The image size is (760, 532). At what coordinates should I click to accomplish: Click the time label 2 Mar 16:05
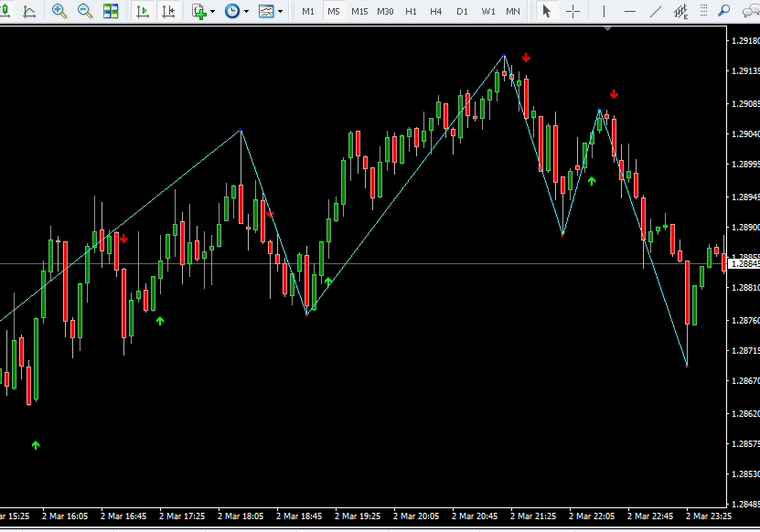(65, 516)
